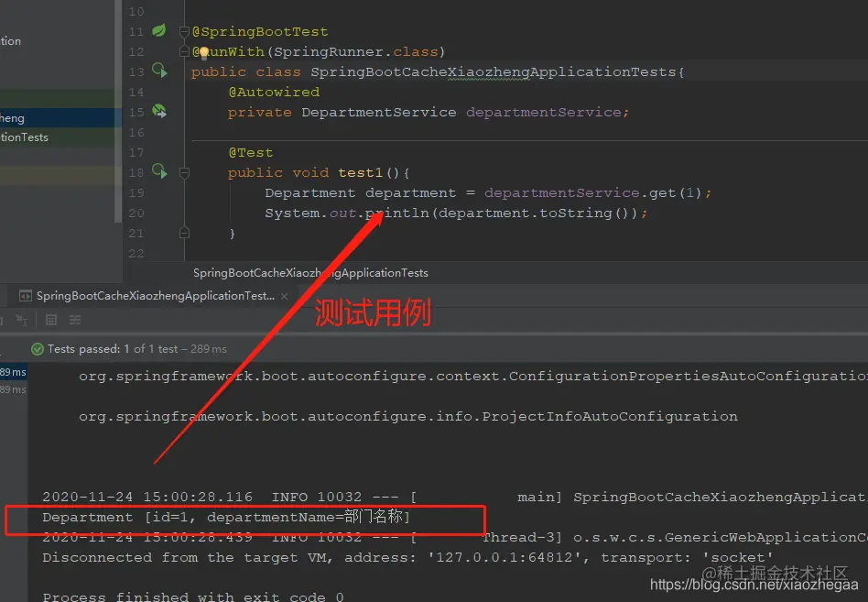868x602 pixels.
Task: Collapse the fold marker at @SpringBootTest
Action: [x=184, y=32]
